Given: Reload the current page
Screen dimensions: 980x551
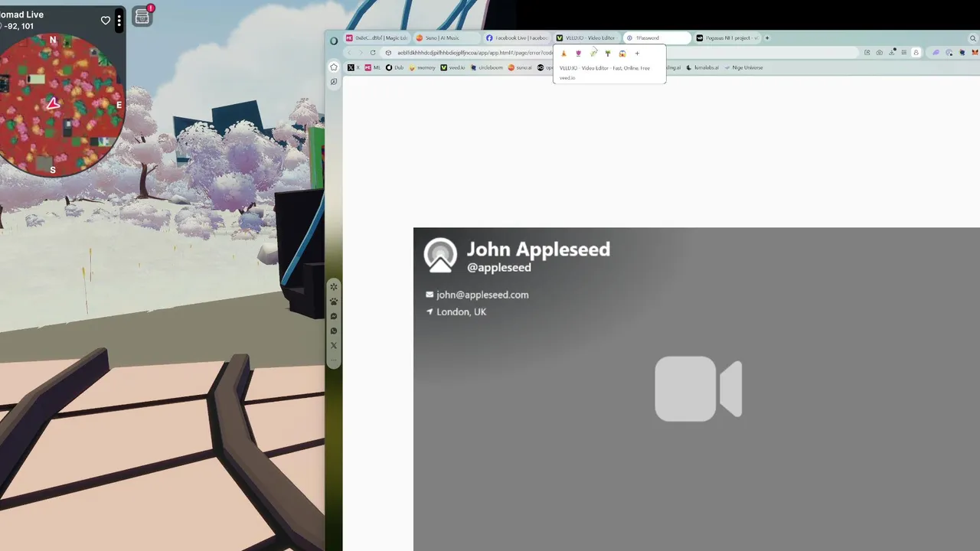Looking at the screenshot, I should point(373,53).
